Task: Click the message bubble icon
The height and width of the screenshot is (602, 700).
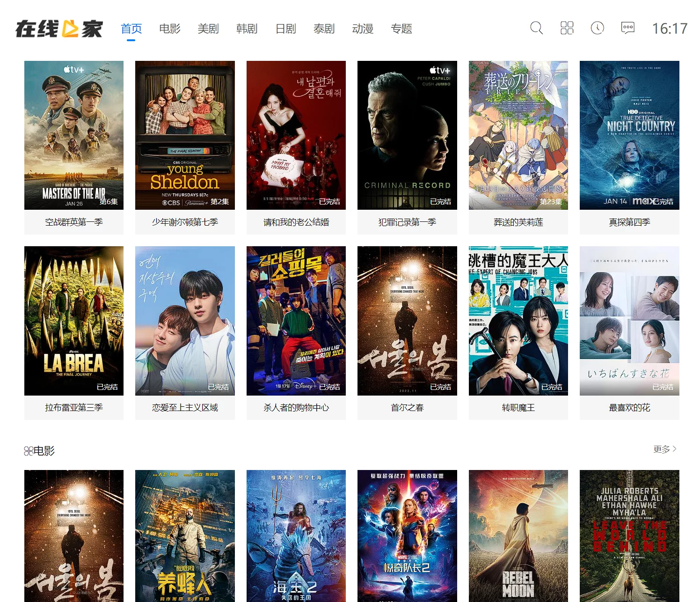Action: click(627, 28)
